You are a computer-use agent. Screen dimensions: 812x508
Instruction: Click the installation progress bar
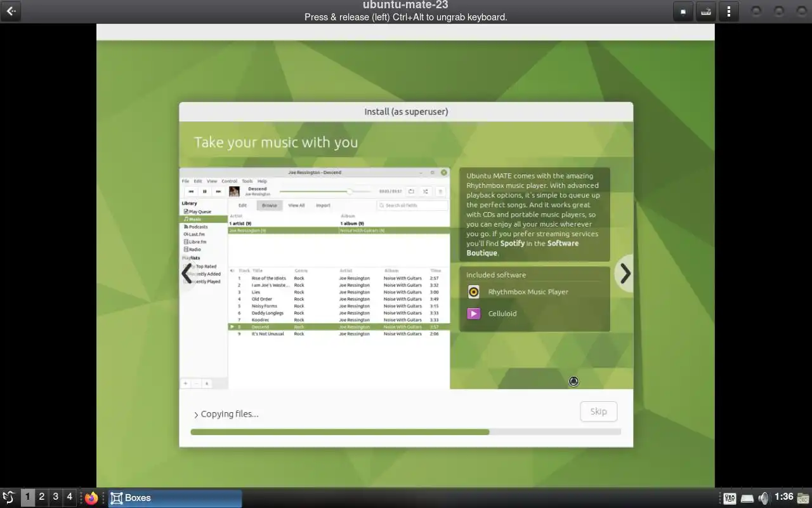pyautogui.click(x=406, y=432)
